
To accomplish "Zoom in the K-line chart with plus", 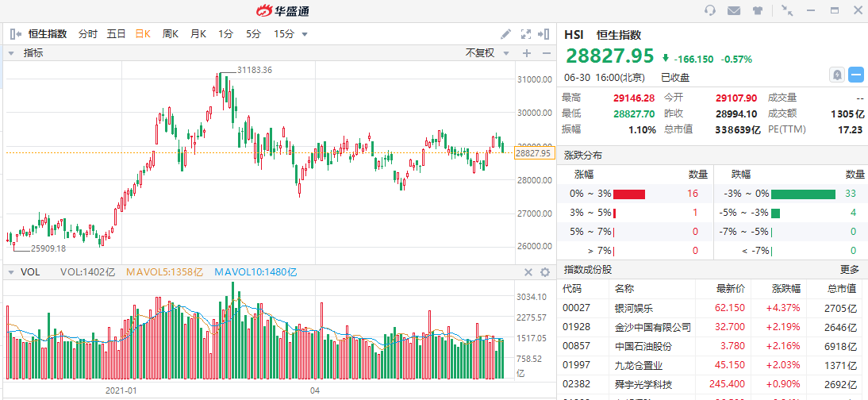I will pyautogui.click(x=526, y=53).
